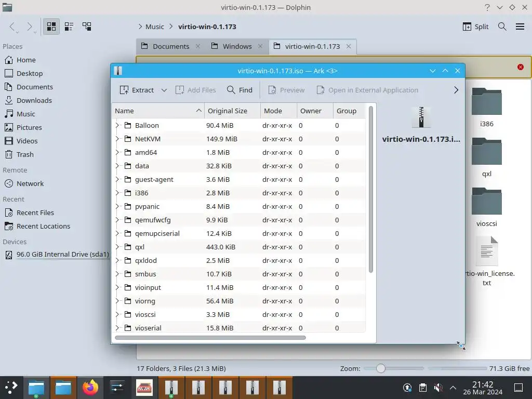Click Find in Ark toolbar
532x399 pixels.
[240, 90]
